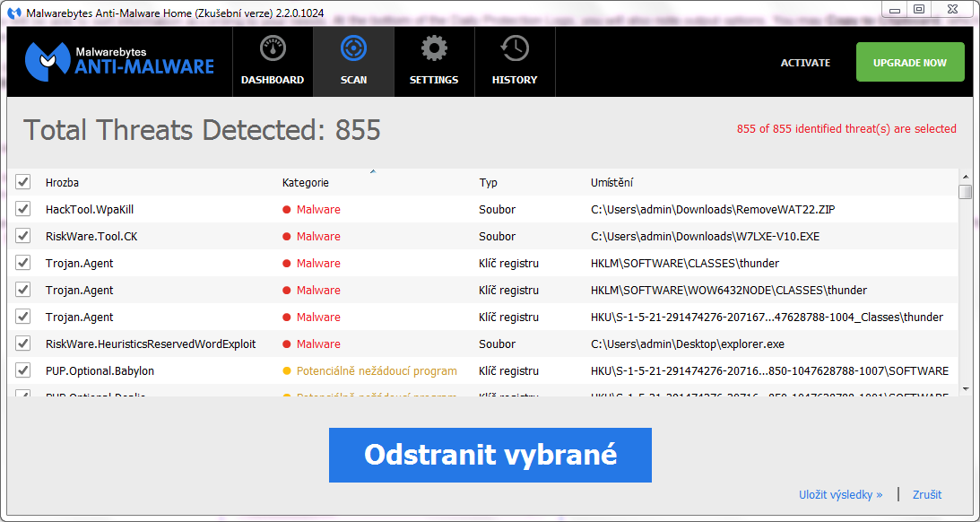Image resolution: width=980 pixels, height=522 pixels.
Task: Open the Scan target icon
Action: click(354, 48)
